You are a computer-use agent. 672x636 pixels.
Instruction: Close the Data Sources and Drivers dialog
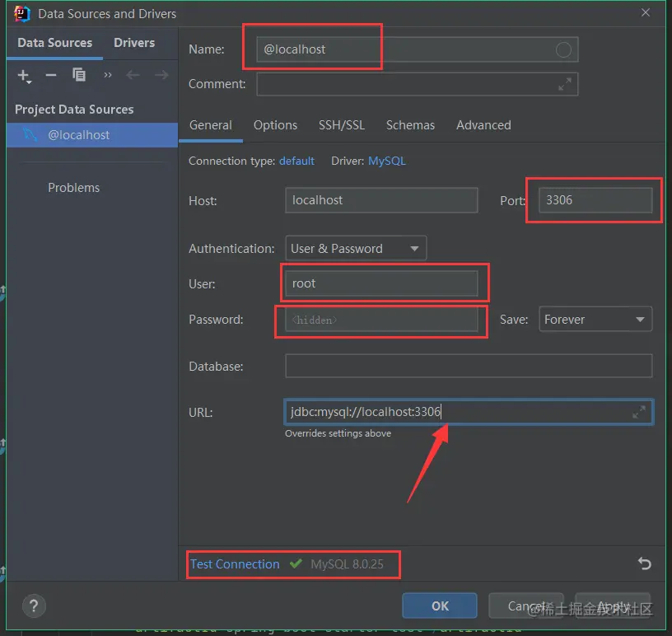pos(646,13)
